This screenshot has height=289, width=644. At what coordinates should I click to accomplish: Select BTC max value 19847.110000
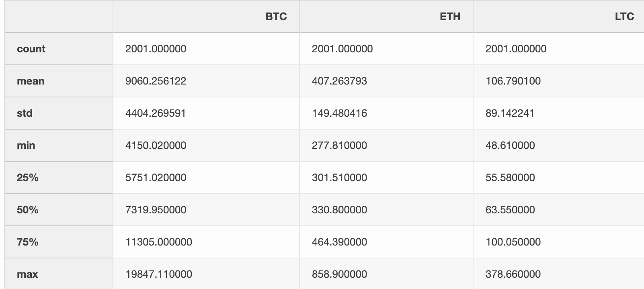point(158,274)
